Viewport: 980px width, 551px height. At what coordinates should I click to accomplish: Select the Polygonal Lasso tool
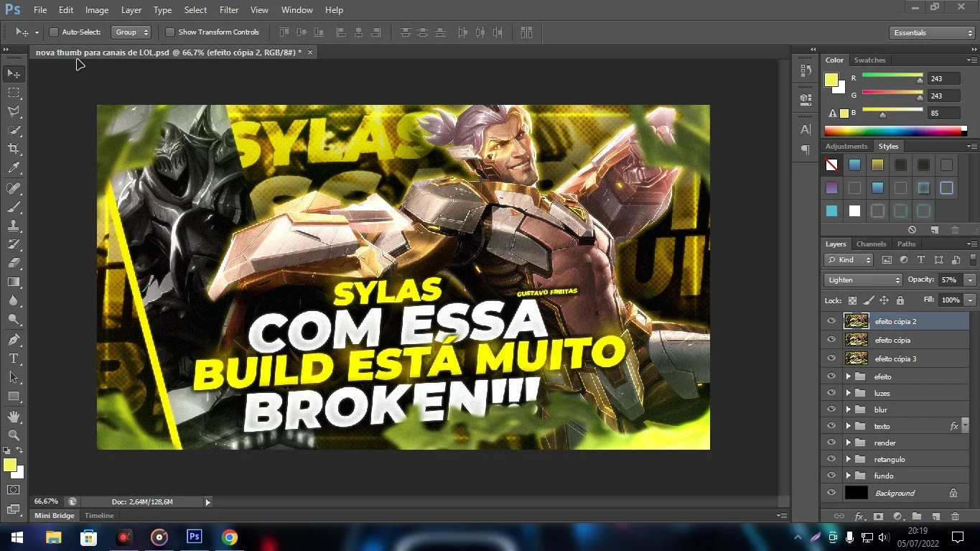click(14, 111)
